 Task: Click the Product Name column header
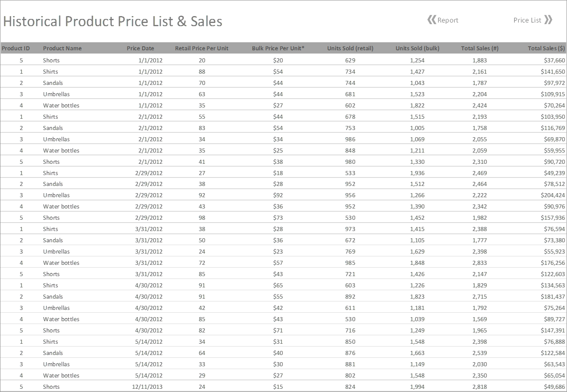pos(62,48)
